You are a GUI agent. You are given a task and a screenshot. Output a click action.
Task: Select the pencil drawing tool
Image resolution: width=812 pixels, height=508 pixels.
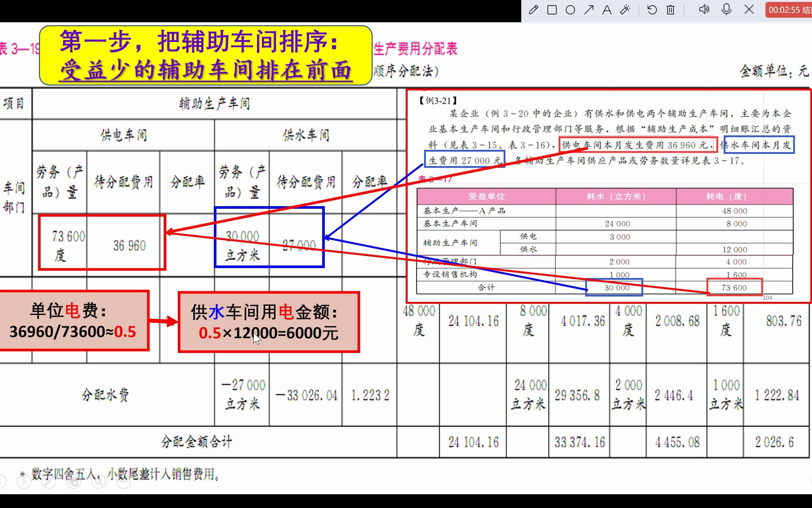pos(533,10)
